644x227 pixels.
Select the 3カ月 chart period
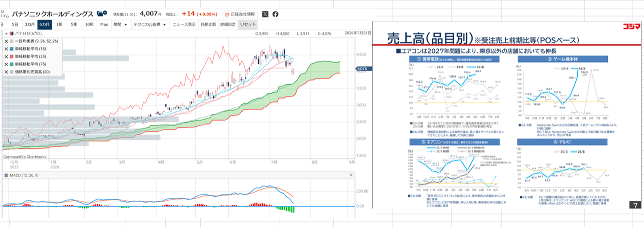point(30,24)
